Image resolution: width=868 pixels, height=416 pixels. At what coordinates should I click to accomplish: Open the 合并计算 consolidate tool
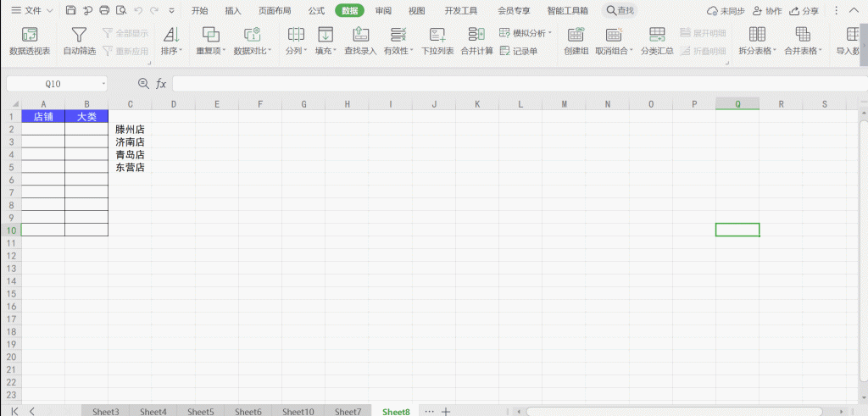[477, 40]
